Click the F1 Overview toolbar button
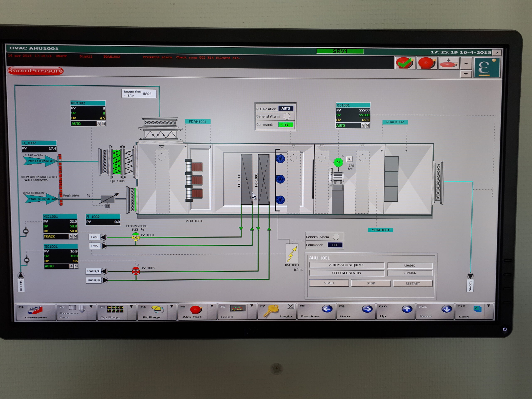 click(36, 312)
